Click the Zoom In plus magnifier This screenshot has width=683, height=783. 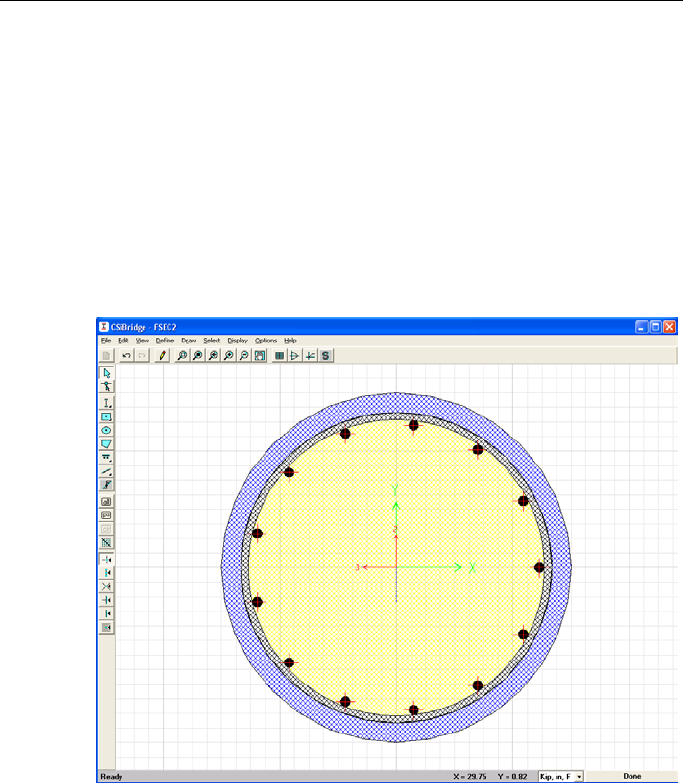tap(229, 356)
